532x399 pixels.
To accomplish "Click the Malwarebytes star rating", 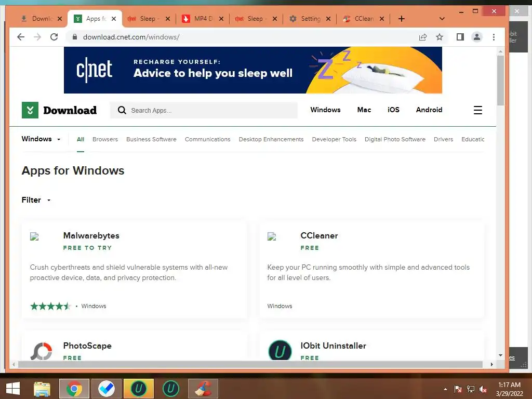I will (x=50, y=306).
